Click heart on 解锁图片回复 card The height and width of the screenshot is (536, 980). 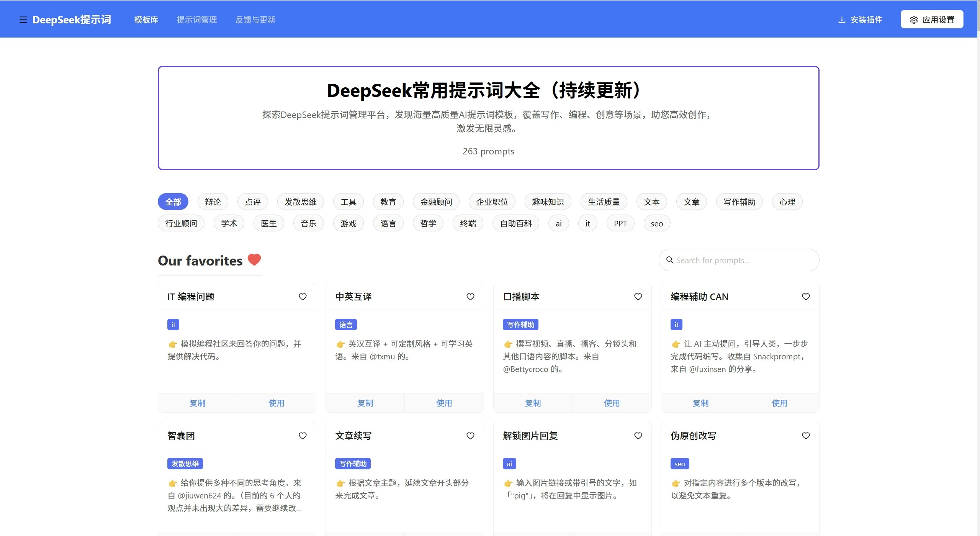click(638, 436)
